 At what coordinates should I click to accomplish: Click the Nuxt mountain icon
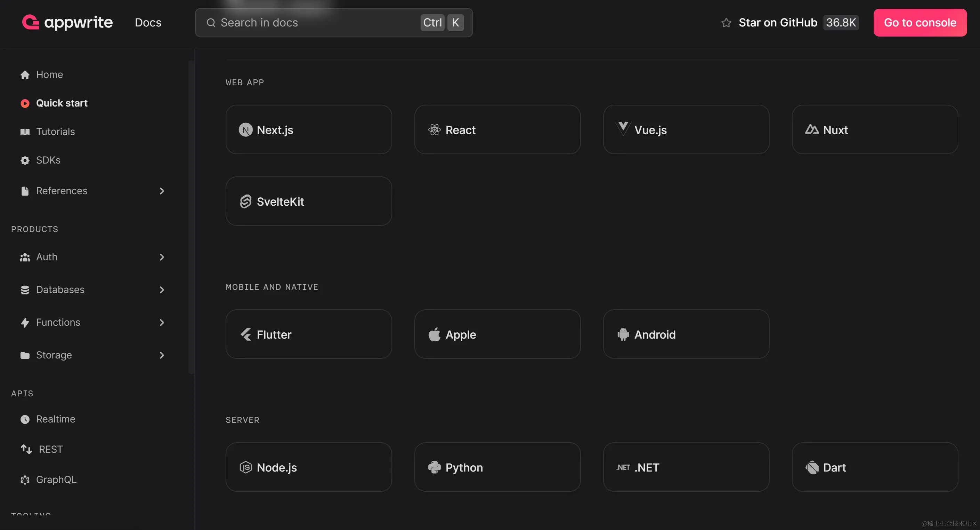click(x=811, y=130)
